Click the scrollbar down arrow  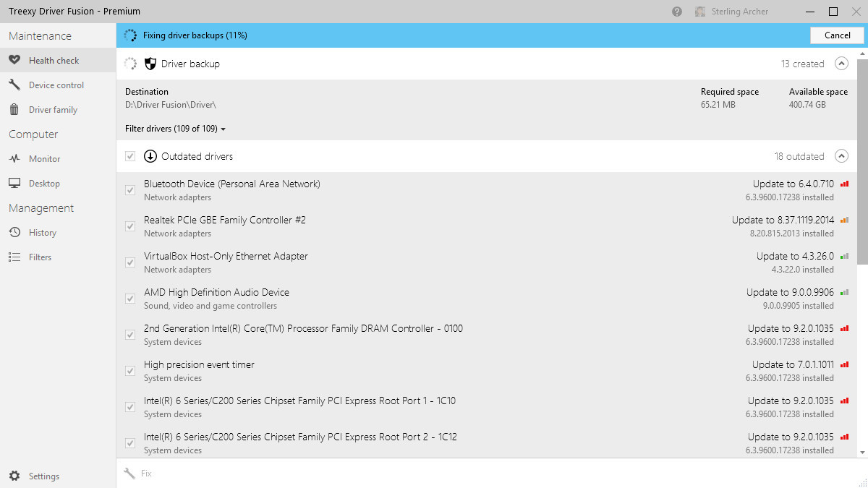tap(861, 453)
